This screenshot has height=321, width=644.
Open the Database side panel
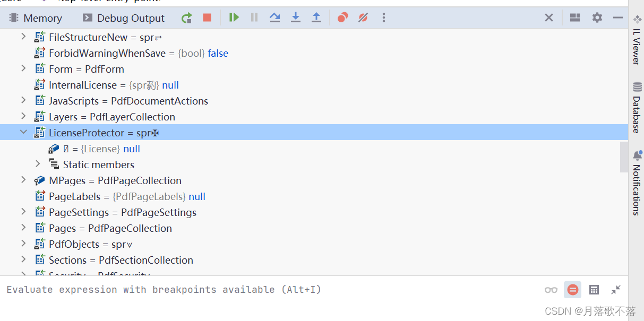[x=637, y=107]
